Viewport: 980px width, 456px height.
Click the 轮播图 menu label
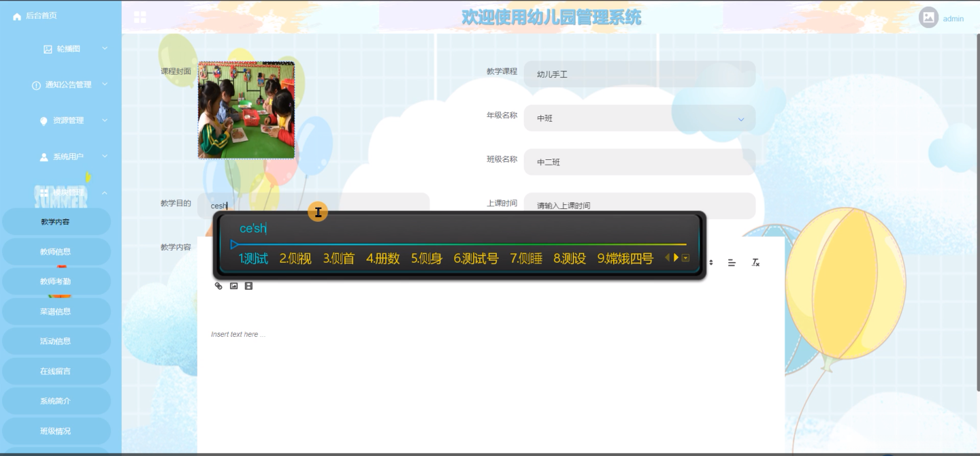[x=68, y=49]
